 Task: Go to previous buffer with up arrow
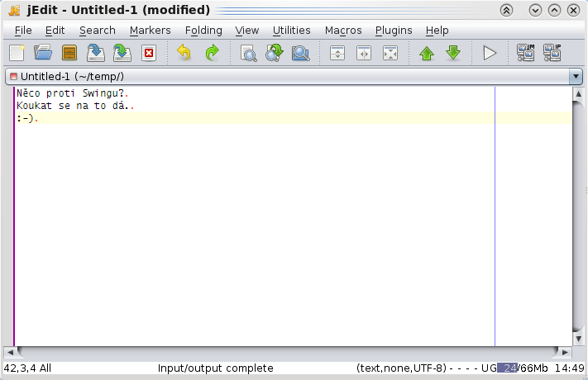point(427,53)
